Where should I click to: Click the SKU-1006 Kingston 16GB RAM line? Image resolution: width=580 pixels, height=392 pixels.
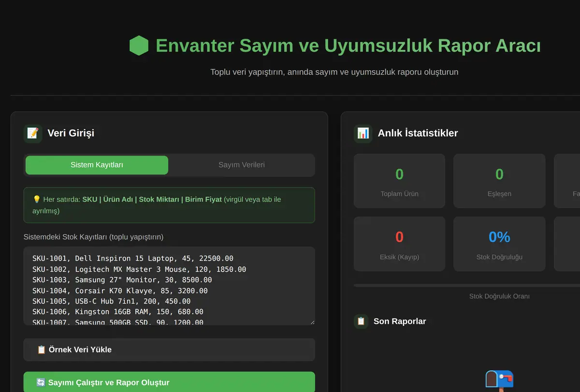[118, 312]
